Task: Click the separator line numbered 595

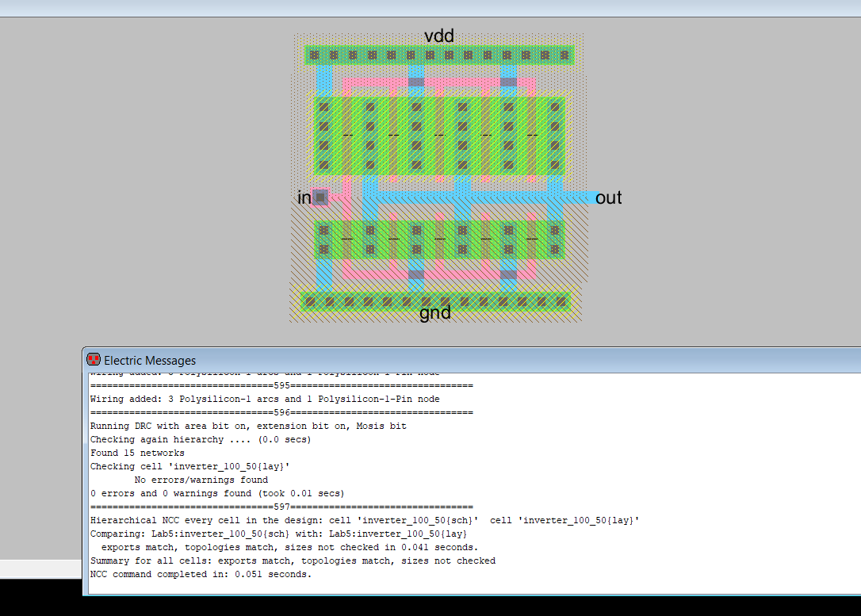Action: [x=281, y=385]
